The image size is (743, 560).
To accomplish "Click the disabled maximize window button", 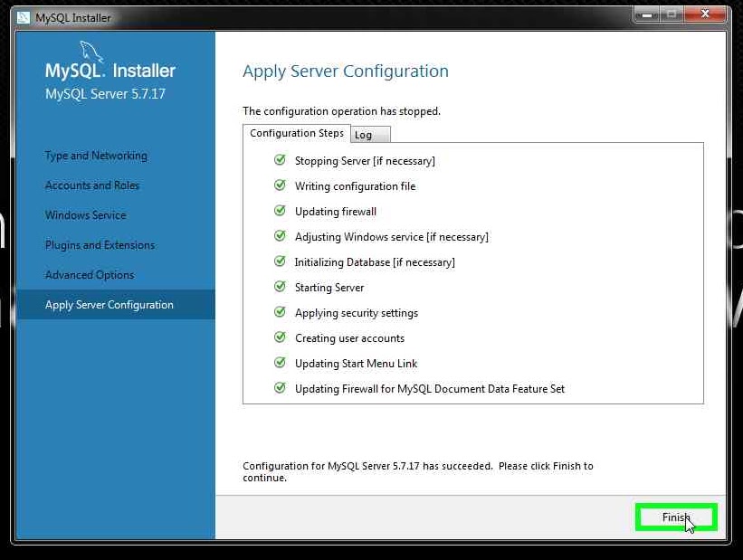I will pos(672,14).
